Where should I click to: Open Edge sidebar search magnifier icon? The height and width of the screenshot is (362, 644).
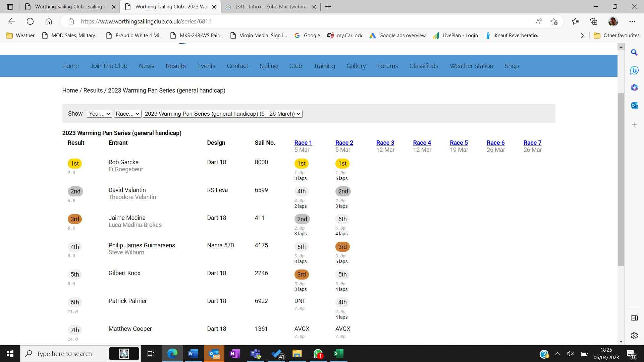coord(634,53)
